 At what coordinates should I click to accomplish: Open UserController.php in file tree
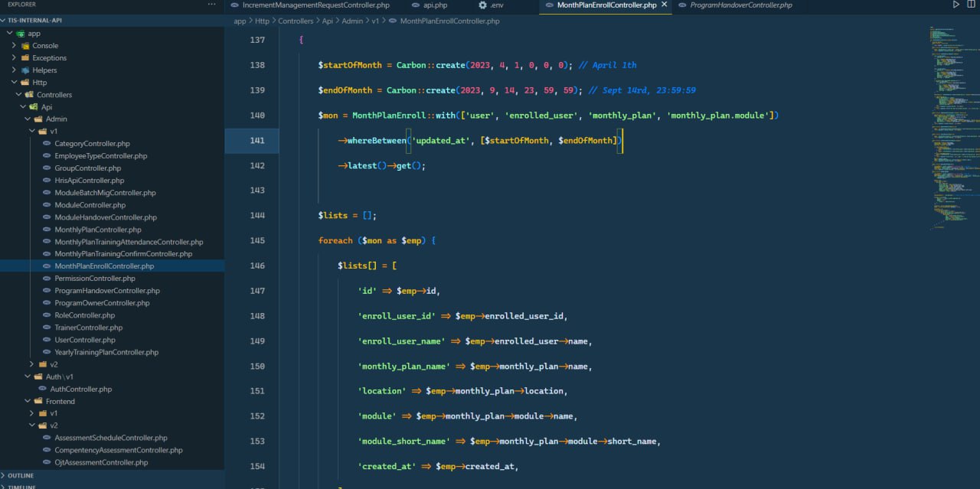[x=84, y=340]
